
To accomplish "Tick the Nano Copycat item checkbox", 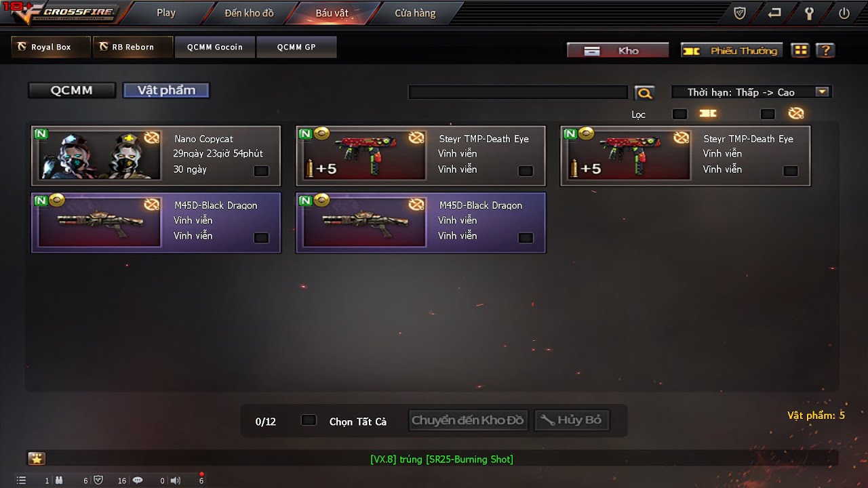I will 261,171.
